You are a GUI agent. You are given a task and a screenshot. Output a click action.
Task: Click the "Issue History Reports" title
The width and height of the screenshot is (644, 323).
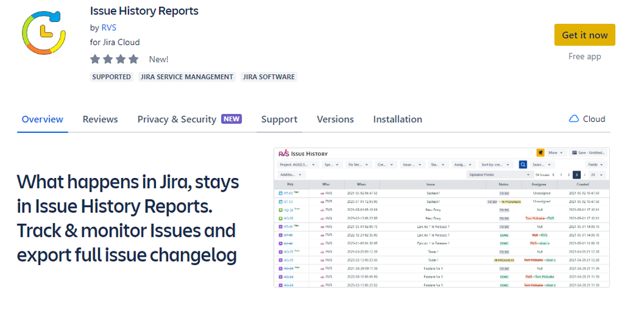[x=144, y=11]
